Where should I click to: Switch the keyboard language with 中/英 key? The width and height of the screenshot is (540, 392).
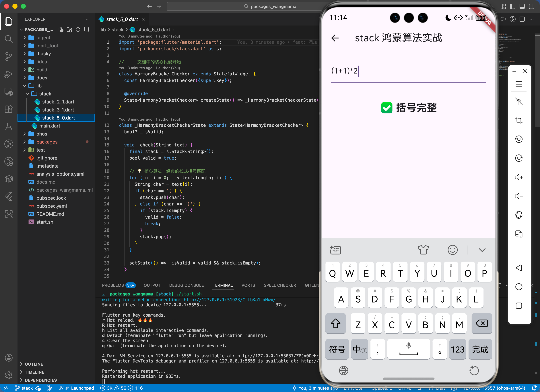359,349
